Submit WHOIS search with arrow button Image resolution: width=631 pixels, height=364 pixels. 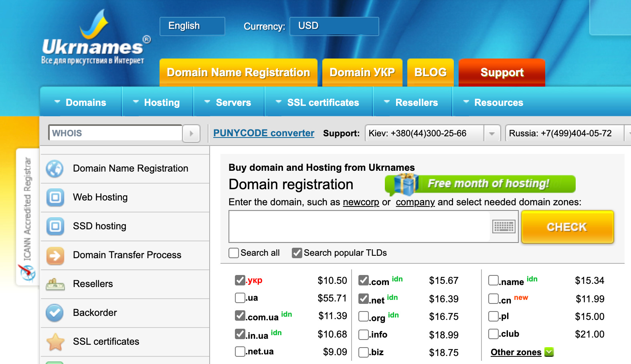pyautogui.click(x=191, y=133)
